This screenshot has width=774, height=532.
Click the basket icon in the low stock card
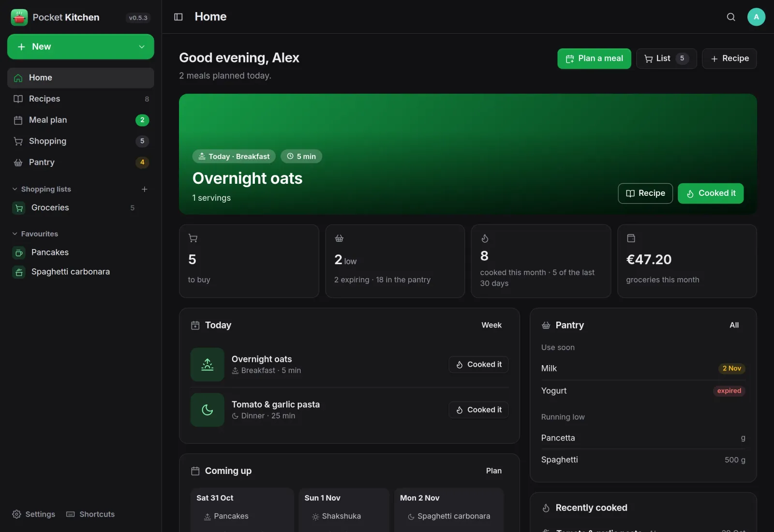tap(339, 238)
